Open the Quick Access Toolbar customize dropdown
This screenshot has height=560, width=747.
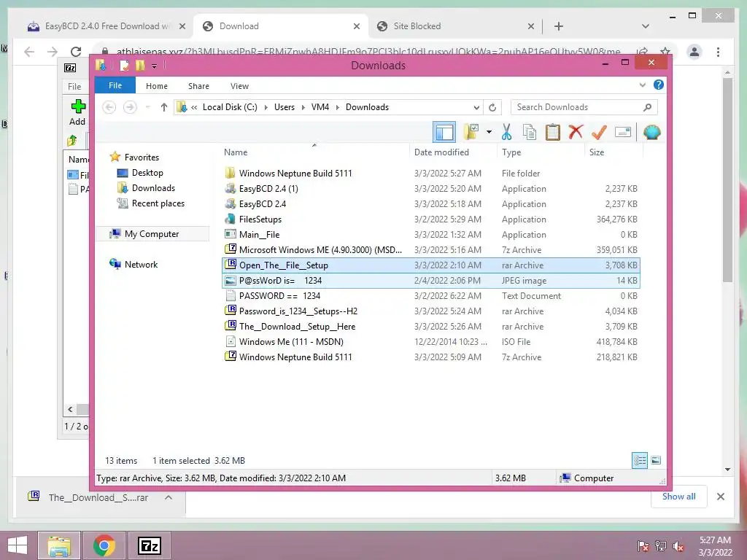(155, 66)
